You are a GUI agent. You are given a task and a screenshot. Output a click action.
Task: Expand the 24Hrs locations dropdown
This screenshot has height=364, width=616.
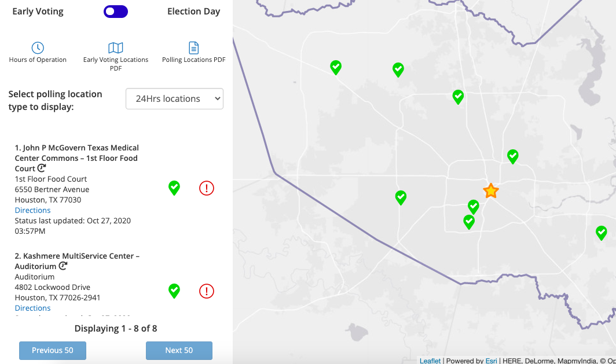[174, 98]
